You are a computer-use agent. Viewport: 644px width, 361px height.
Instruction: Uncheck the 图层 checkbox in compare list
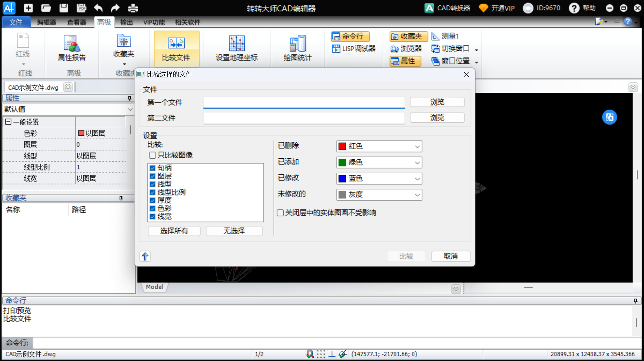152,176
